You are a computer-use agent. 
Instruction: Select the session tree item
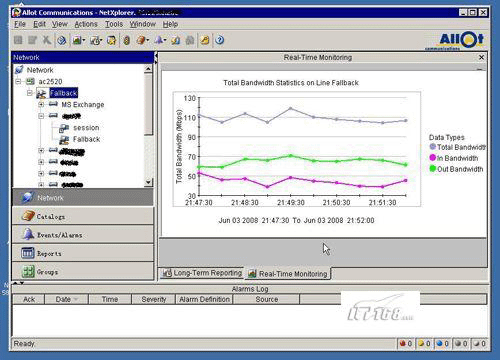click(x=86, y=128)
